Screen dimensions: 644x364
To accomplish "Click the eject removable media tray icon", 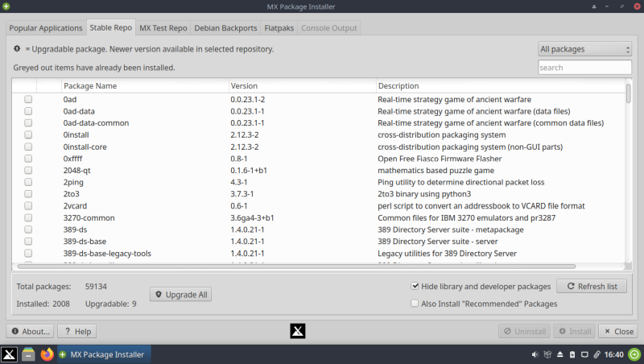I will pos(559,354).
